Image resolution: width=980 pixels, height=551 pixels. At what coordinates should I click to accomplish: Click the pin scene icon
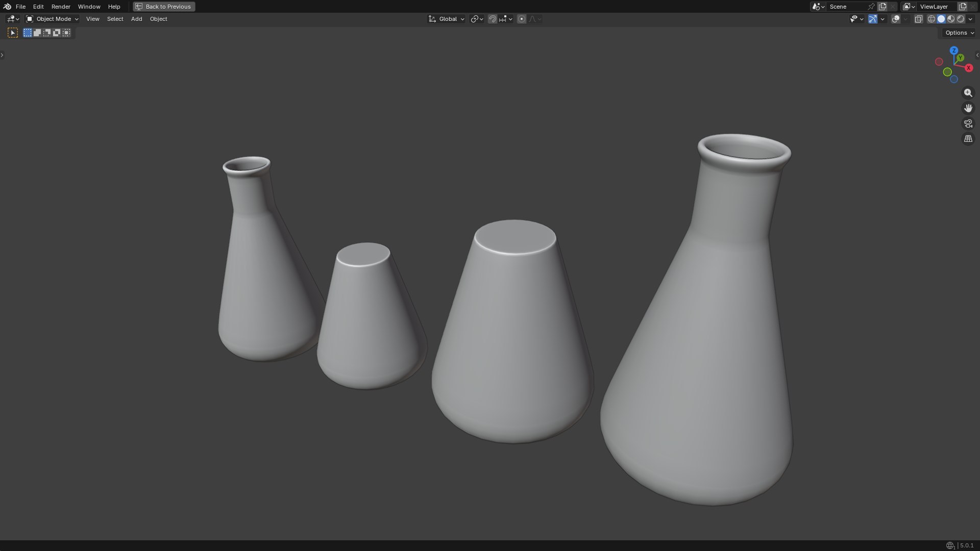(x=871, y=7)
